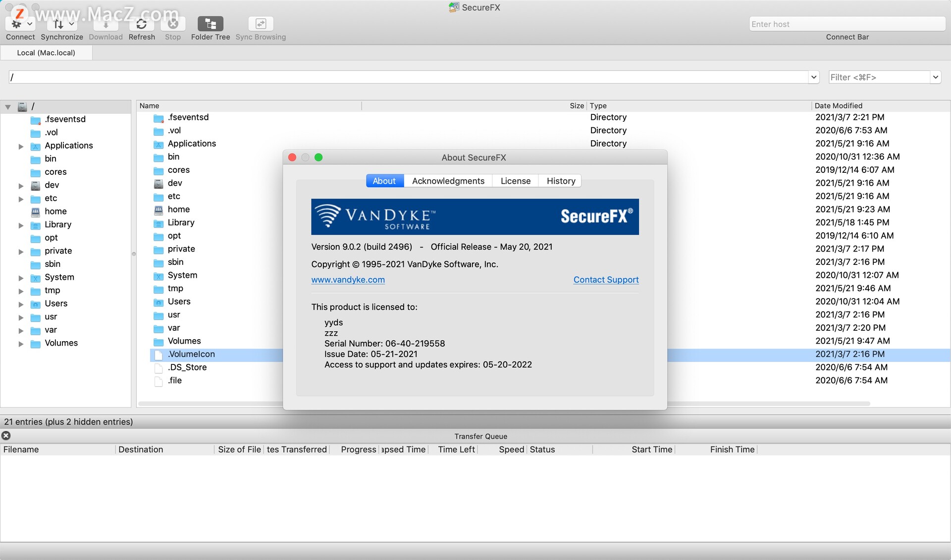Sort by the Date Modified column header
Viewport: 951px width, 560px height.
pos(881,105)
